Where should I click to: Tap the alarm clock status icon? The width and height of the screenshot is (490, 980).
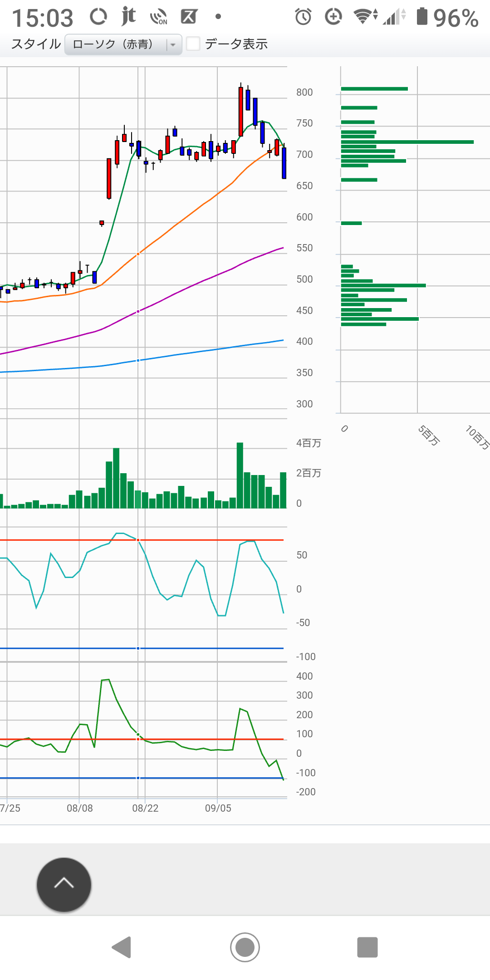303,17
